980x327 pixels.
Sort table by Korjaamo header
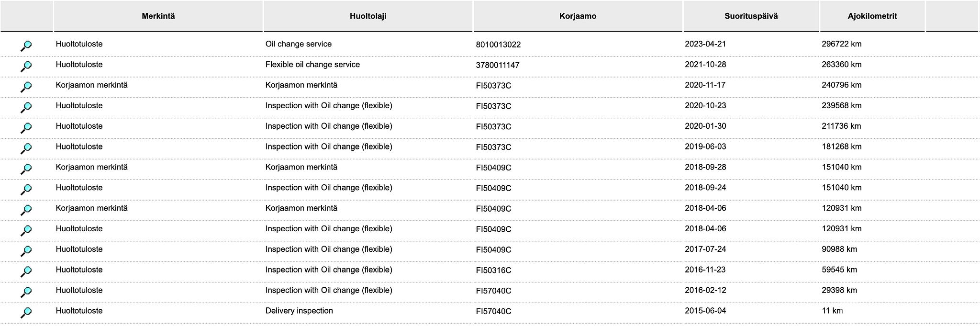pos(578,16)
